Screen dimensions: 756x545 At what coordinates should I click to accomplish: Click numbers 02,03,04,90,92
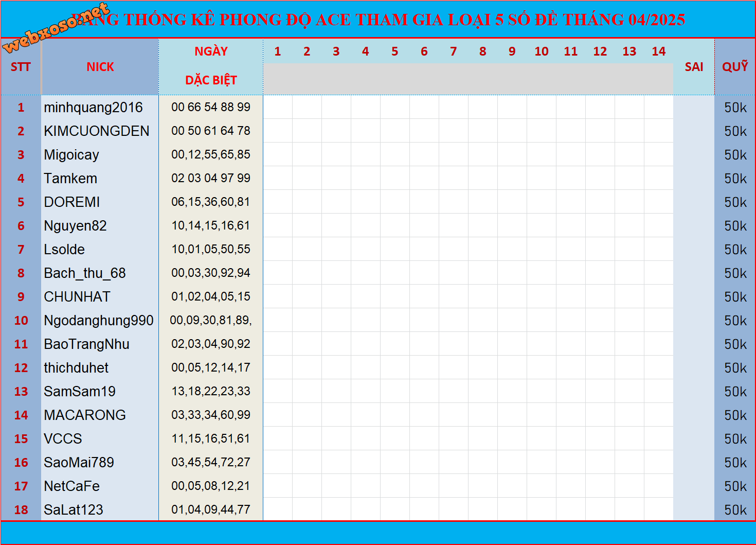(x=211, y=344)
